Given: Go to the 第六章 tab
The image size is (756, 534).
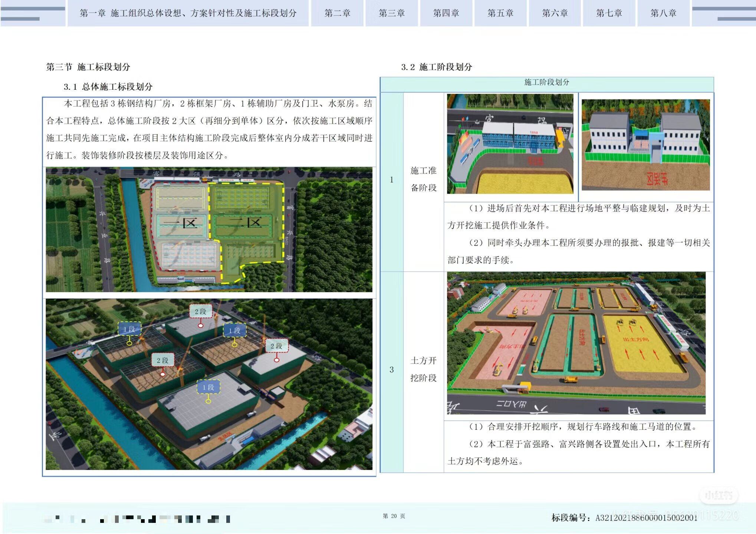Looking at the screenshot, I should (x=555, y=13).
